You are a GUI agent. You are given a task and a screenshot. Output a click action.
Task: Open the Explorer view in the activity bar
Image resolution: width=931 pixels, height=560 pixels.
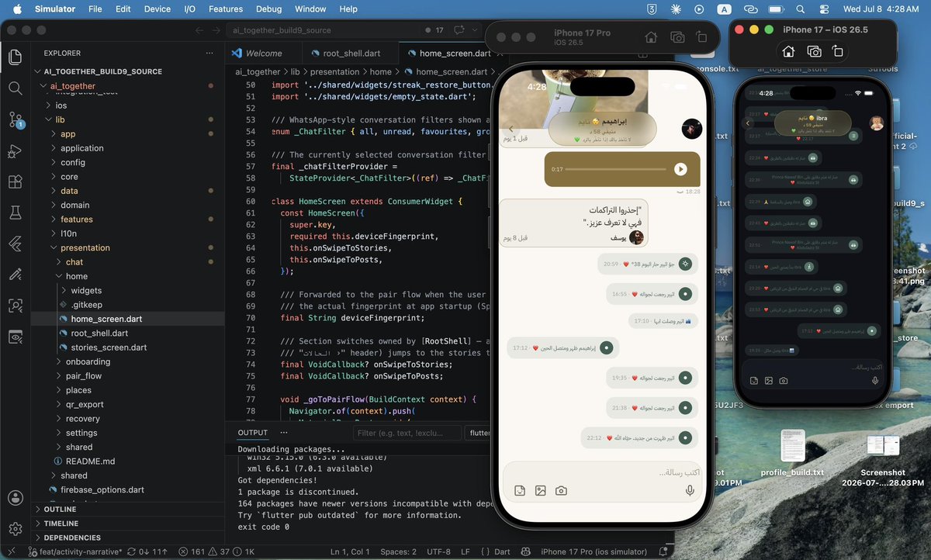click(15, 57)
